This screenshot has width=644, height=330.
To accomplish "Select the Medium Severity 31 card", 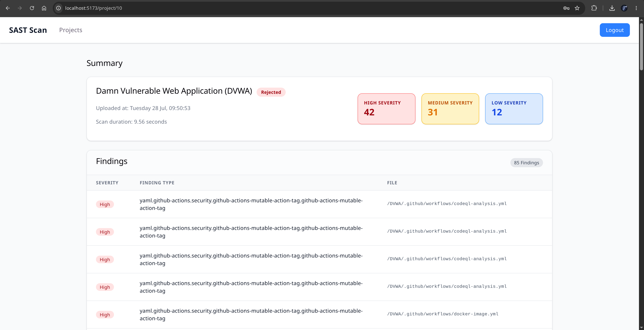I will [450, 109].
